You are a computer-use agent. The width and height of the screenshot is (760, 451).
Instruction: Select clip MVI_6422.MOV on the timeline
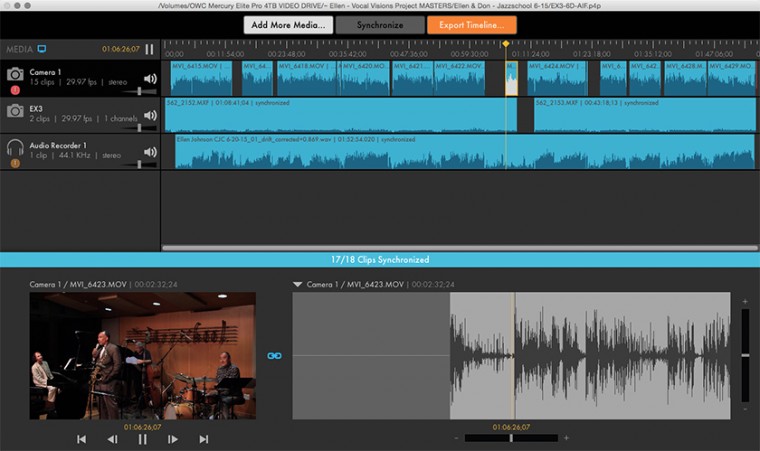click(459, 78)
